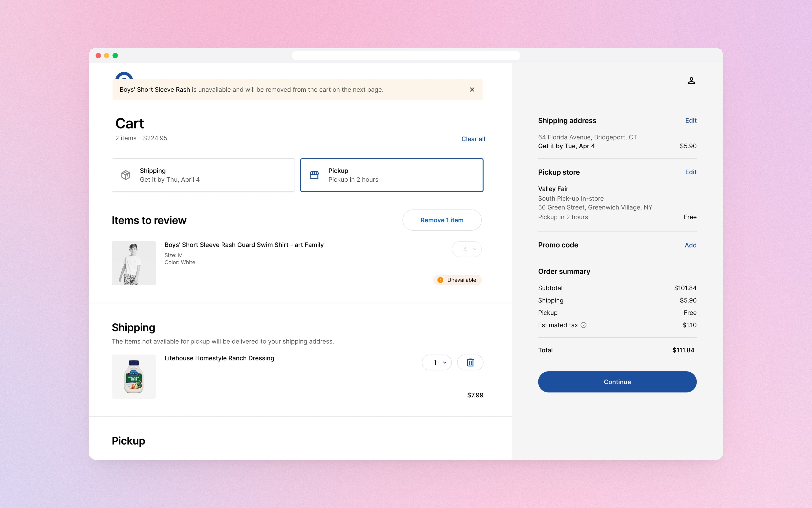Open the Litehouse Ranch Dressing thumbnail
The width and height of the screenshot is (812, 508).
(134, 377)
